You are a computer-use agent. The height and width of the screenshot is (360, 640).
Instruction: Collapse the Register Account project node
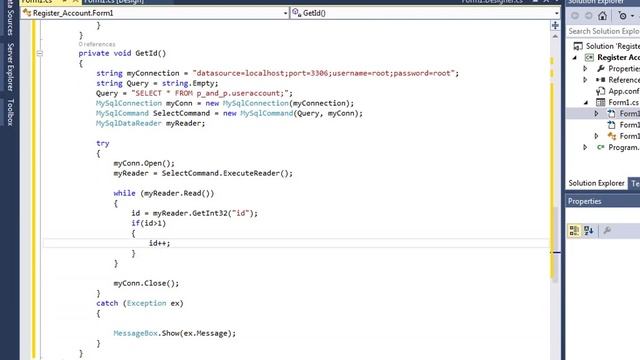point(575,58)
